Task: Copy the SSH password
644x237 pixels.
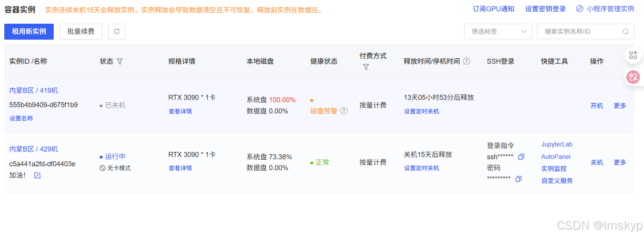Action: pos(518,179)
